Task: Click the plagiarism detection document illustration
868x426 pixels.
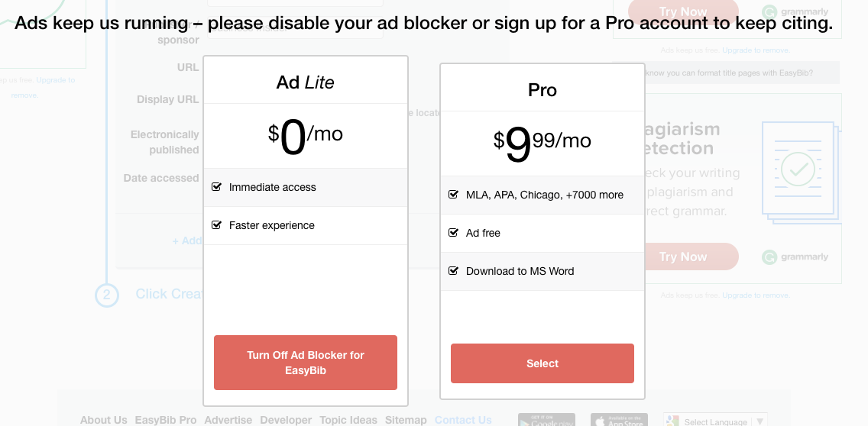Action: point(800,173)
